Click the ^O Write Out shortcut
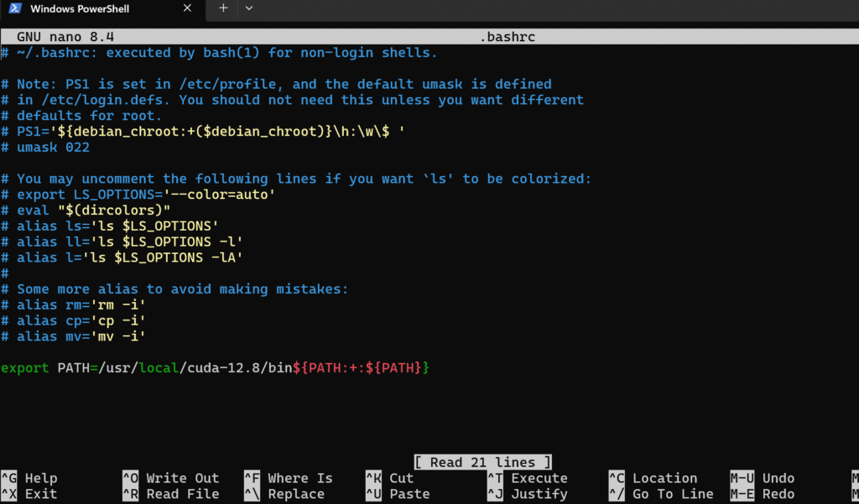The image size is (859, 504). point(171,478)
